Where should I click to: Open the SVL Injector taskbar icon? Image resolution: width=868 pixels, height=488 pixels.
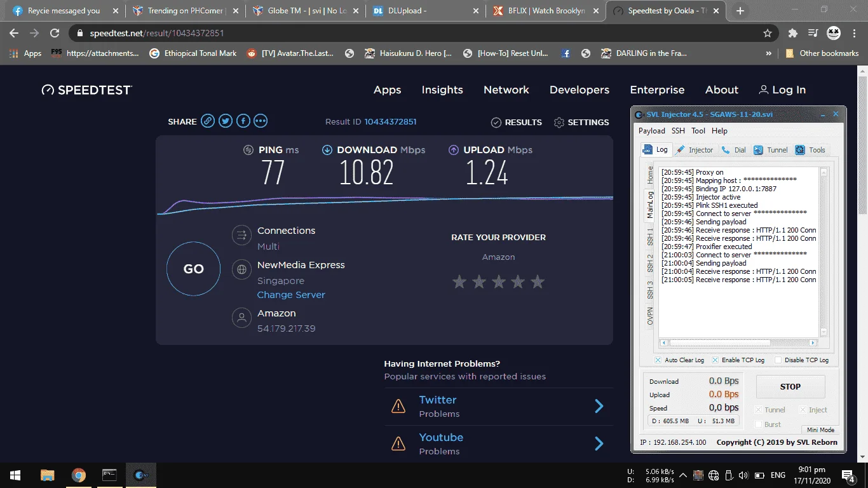(x=140, y=475)
